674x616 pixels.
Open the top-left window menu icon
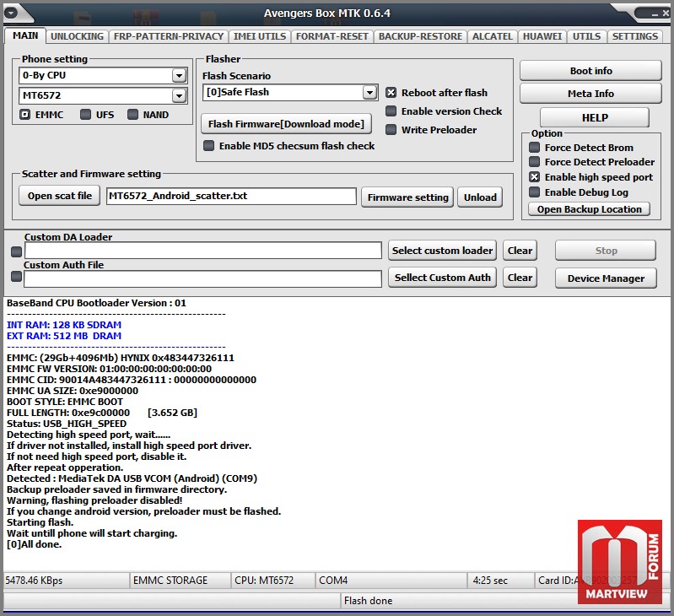(x=11, y=13)
